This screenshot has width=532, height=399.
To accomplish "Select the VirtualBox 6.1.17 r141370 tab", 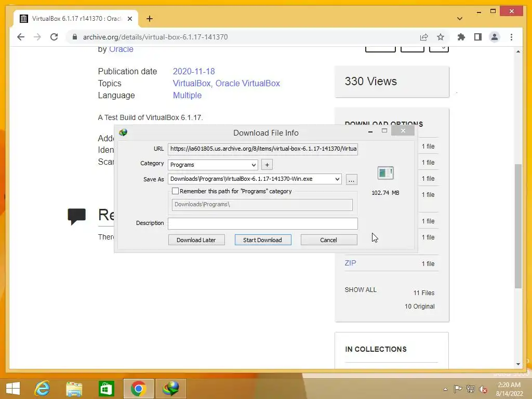I will pos(76,19).
